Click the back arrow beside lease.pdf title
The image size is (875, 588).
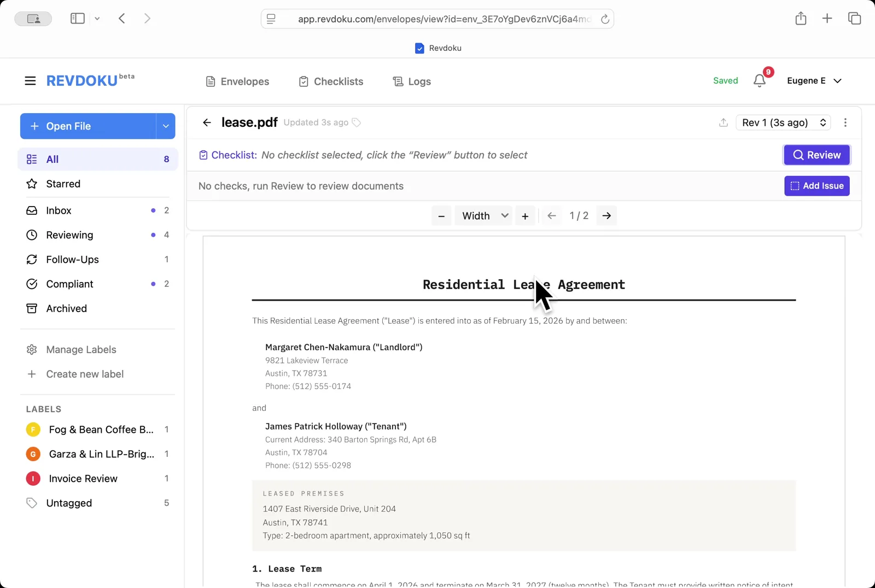(207, 122)
